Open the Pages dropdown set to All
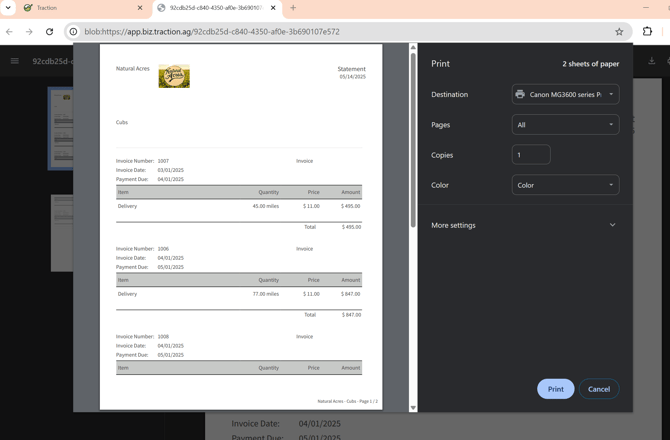Viewport: 670px width, 440px height. point(565,125)
